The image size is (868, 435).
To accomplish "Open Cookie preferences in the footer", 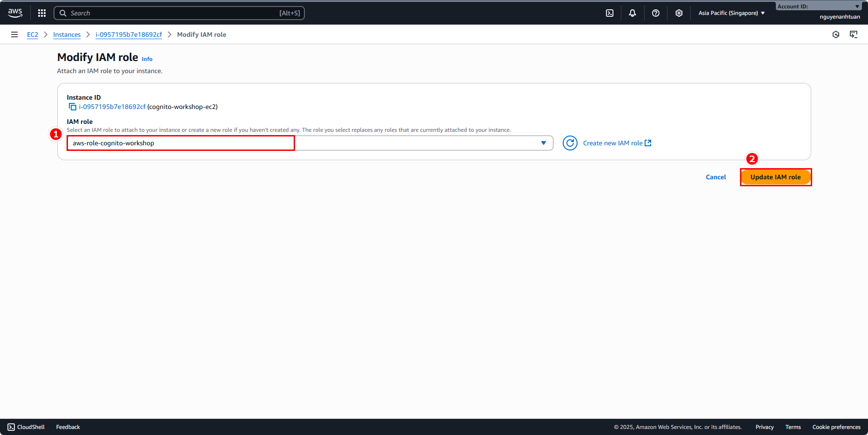I will tap(836, 427).
